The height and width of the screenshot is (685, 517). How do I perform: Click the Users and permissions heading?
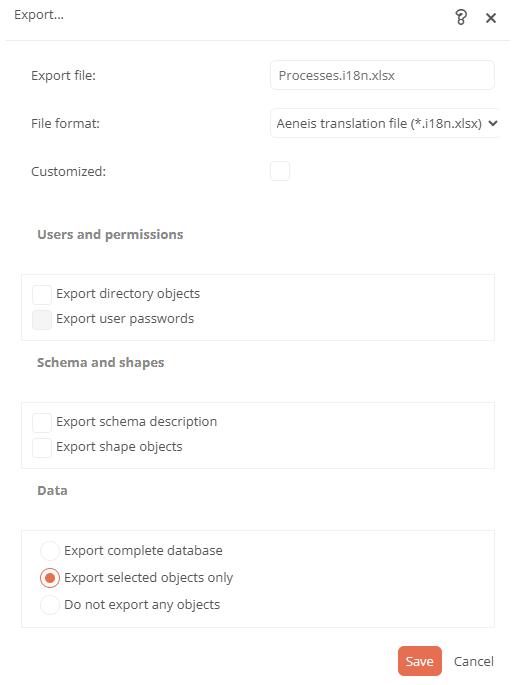pos(110,235)
